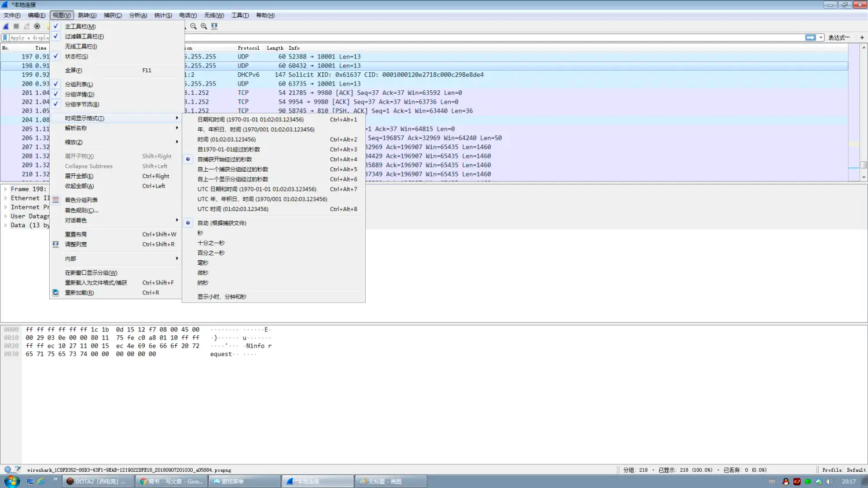The height and width of the screenshot is (488, 868).
Task: Start a new live capture
Action: tap(5, 26)
